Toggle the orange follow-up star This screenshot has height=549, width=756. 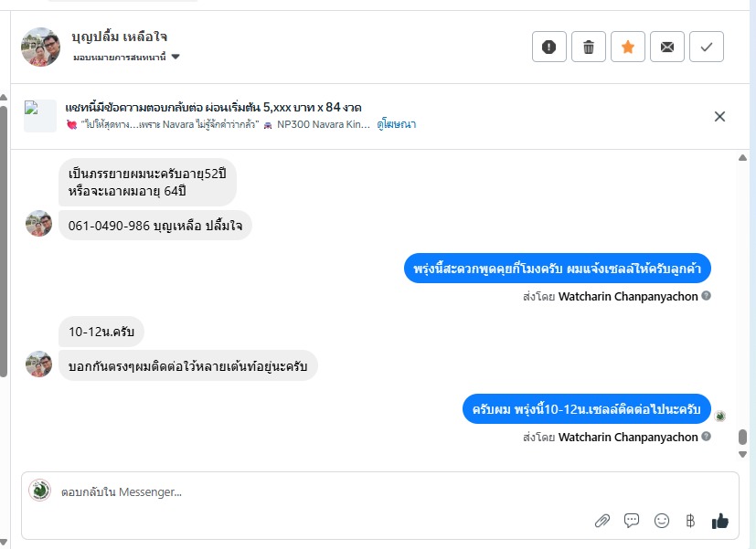(628, 48)
